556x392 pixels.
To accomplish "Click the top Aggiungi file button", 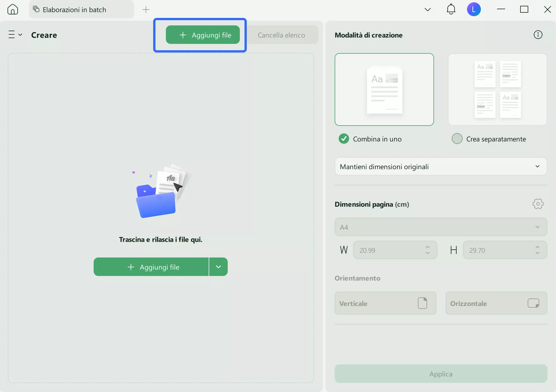I will tap(203, 35).
